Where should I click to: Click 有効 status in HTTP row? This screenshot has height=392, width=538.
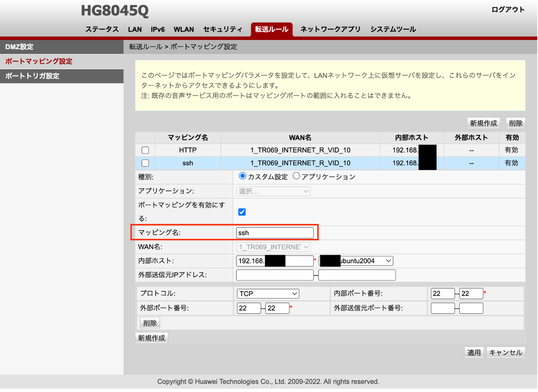pos(511,150)
